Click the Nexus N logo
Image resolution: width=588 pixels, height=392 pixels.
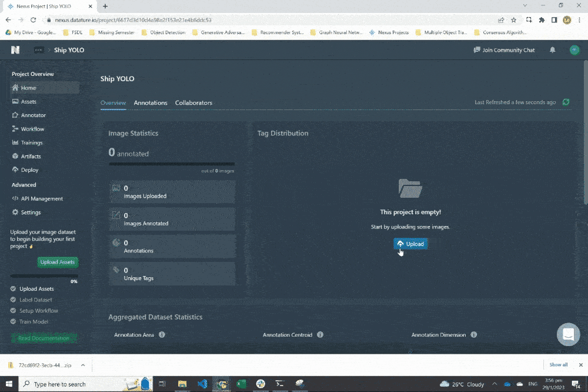click(x=15, y=50)
